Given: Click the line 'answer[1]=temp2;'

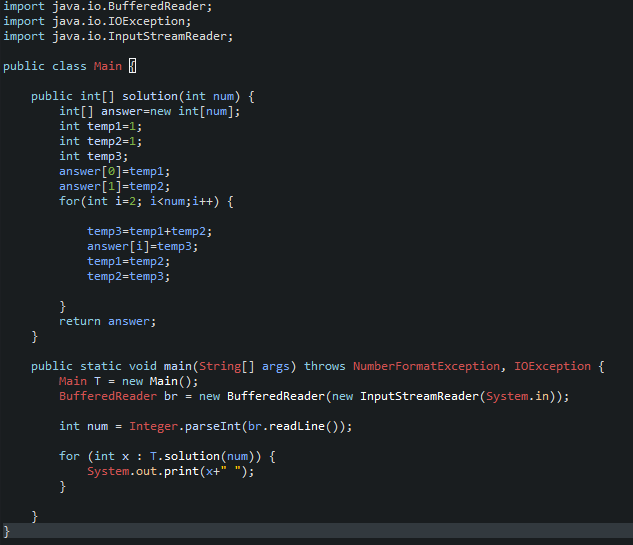Looking at the screenshot, I should 115,187.
